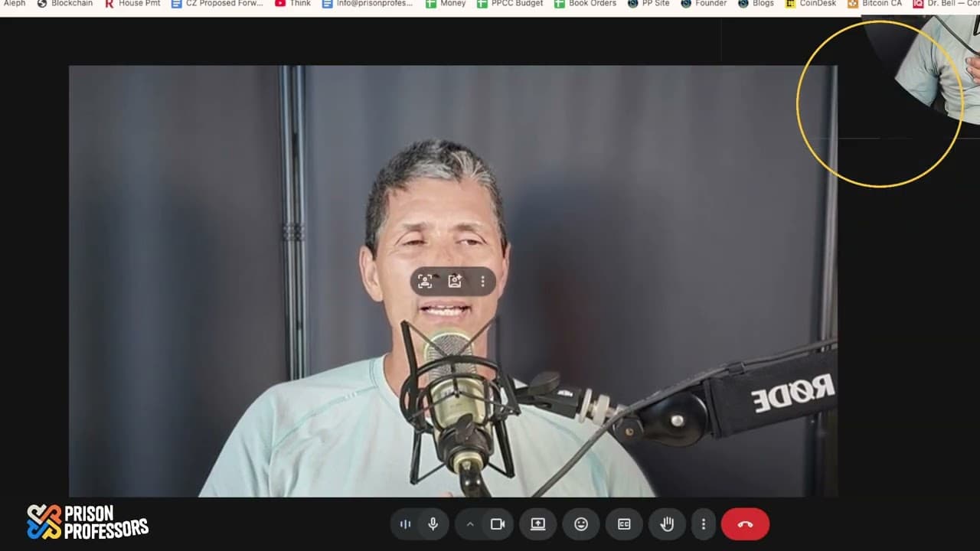
Task: Open more options in bottom call bar
Action: click(x=703, y=524)
